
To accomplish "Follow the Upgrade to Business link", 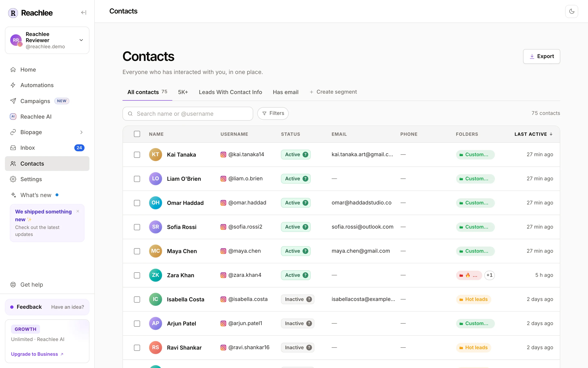I will click(x=37, y=354).
